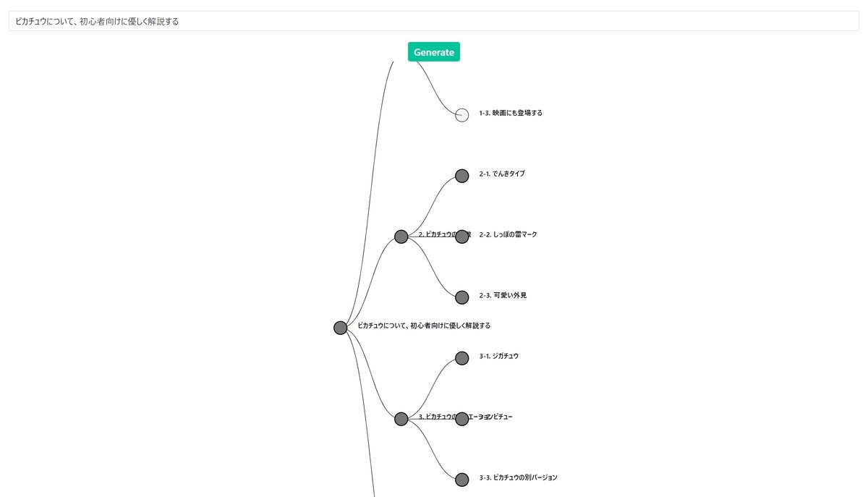Select the label 3-3. ピカチュウの別バージョン
Image resolution: width=868 pixels, height=497 pixels.
[519, 477]
